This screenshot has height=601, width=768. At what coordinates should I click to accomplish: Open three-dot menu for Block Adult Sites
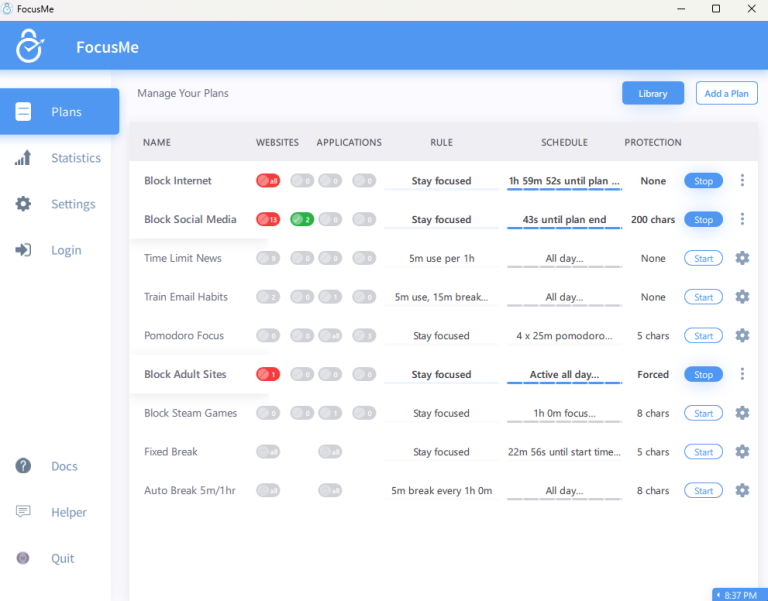(x=742, y=374)
